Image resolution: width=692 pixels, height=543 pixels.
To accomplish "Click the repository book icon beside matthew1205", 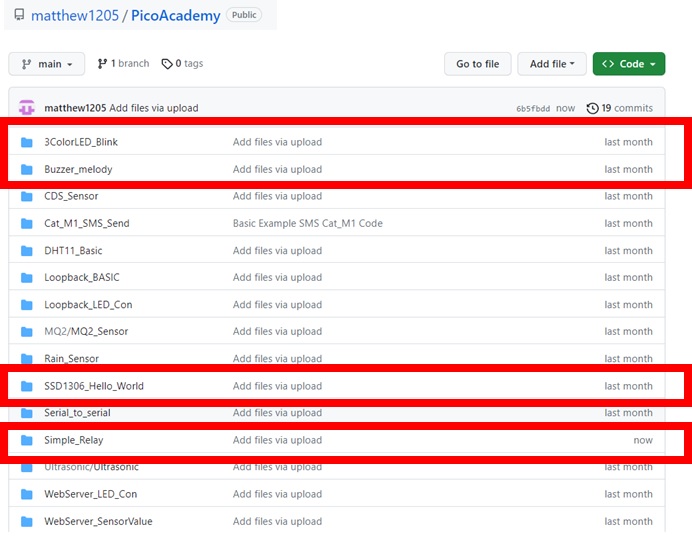I will coord(19,15).
